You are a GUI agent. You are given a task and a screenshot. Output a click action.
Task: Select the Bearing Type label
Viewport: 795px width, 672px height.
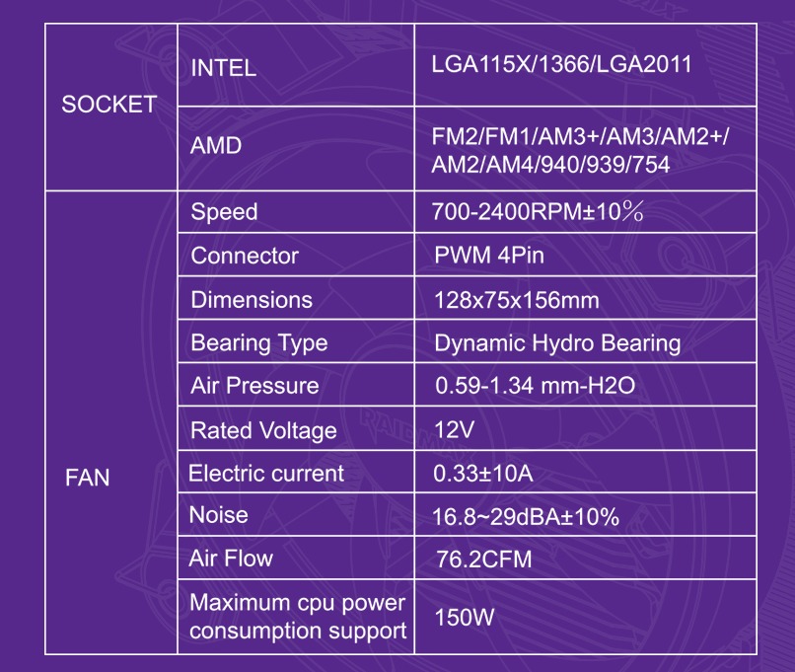[x=259, y=343]
